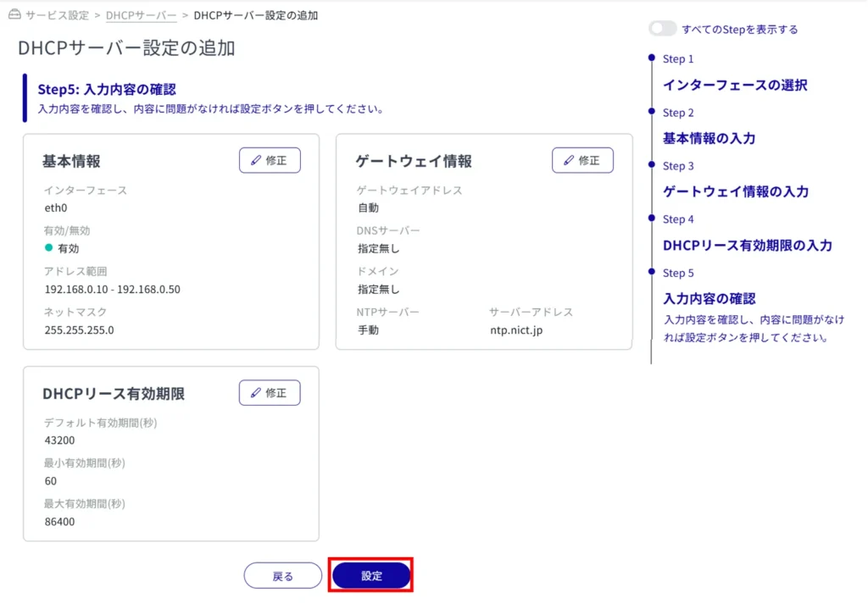Click the default lease value 43200
The image size is (868, 609).
click(x=59, y=440)
